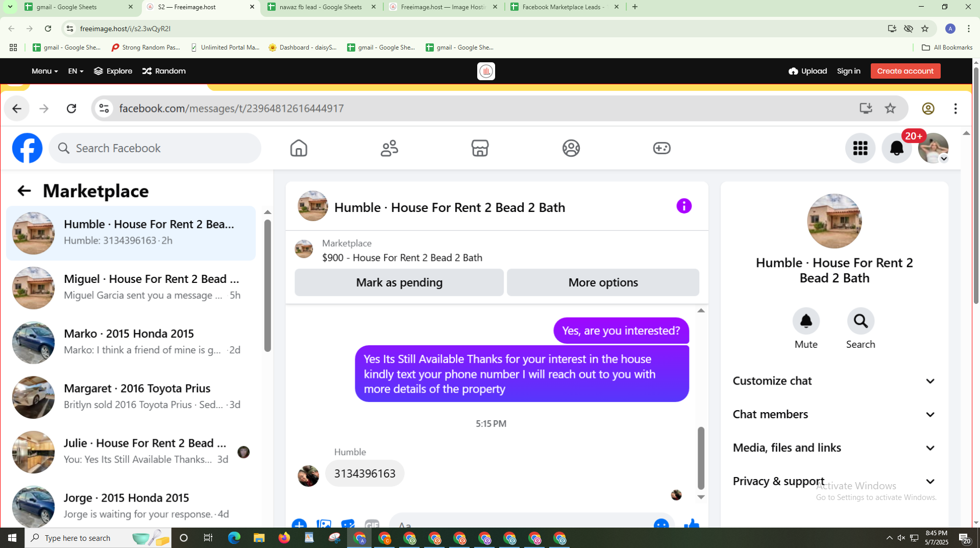The height and width of the screenshot is (548, 980).
Task: Bookmark this page with the star icon
Action: coord(925,29)
